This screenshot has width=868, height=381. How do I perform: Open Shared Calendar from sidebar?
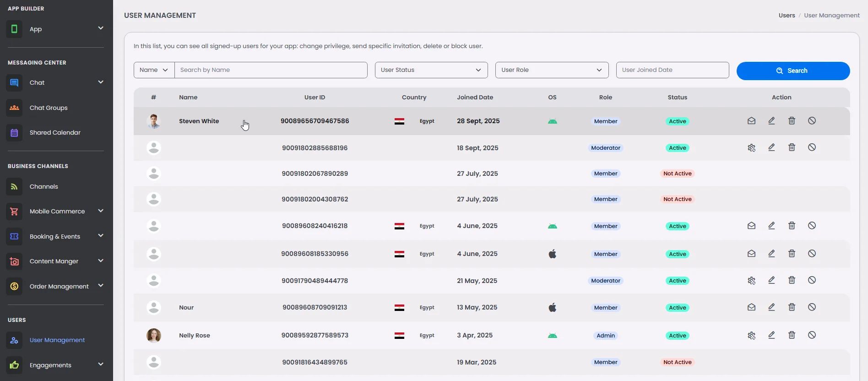tap(55, 133)
